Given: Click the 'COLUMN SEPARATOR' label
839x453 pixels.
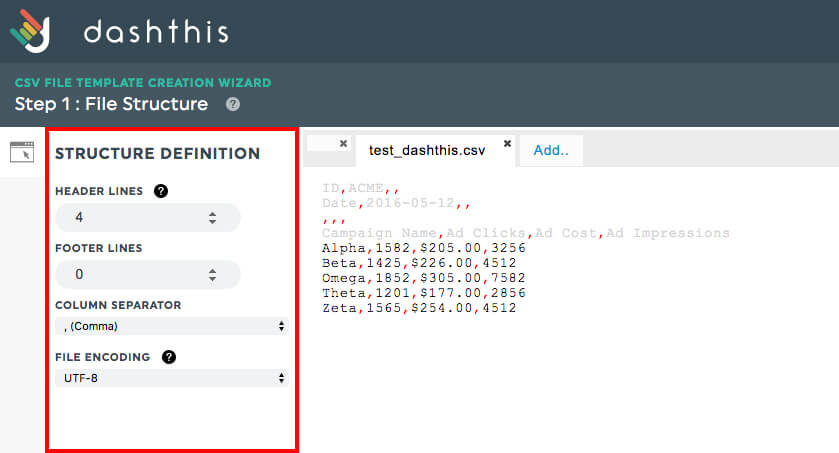Looking at the screenshot, I should point(118,305).
